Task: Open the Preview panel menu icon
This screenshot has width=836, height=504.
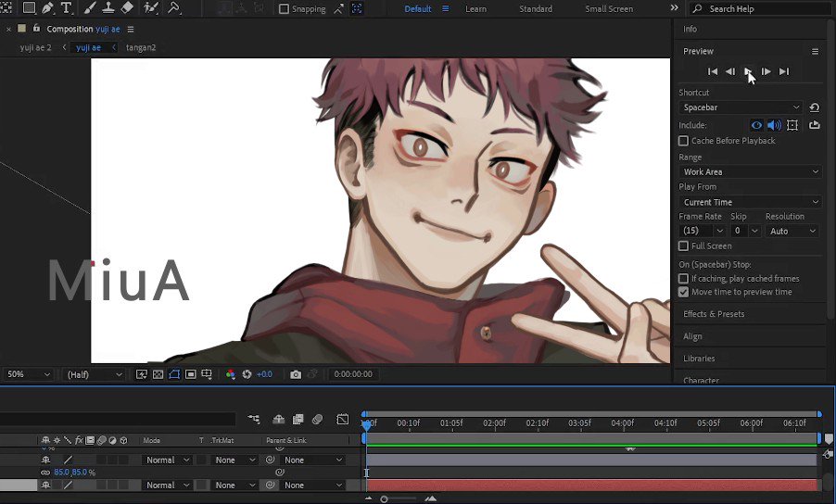Action: point(815,51)
